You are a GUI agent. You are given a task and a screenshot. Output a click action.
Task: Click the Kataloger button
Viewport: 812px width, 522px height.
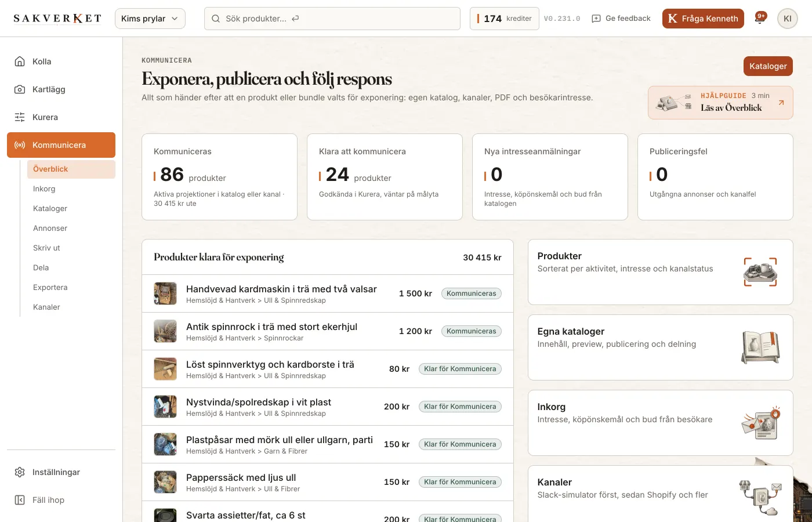pyautogui.click(x=768, y=66)
